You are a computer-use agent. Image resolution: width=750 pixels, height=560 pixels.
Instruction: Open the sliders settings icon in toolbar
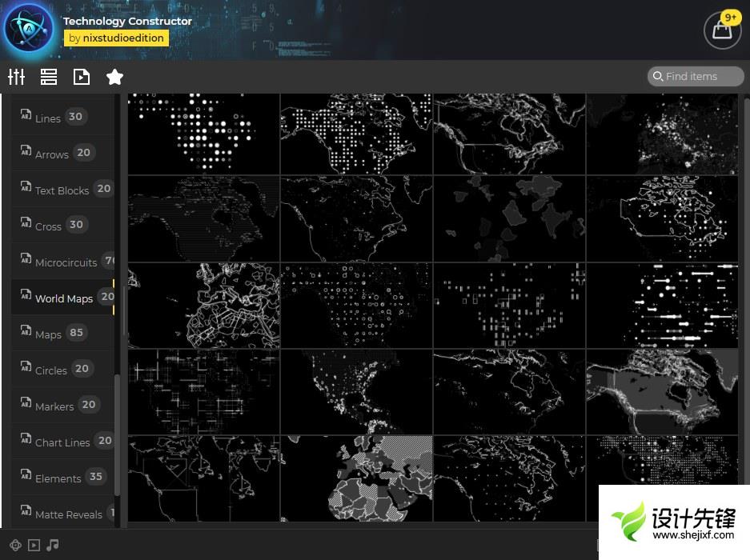coord(17,77)
